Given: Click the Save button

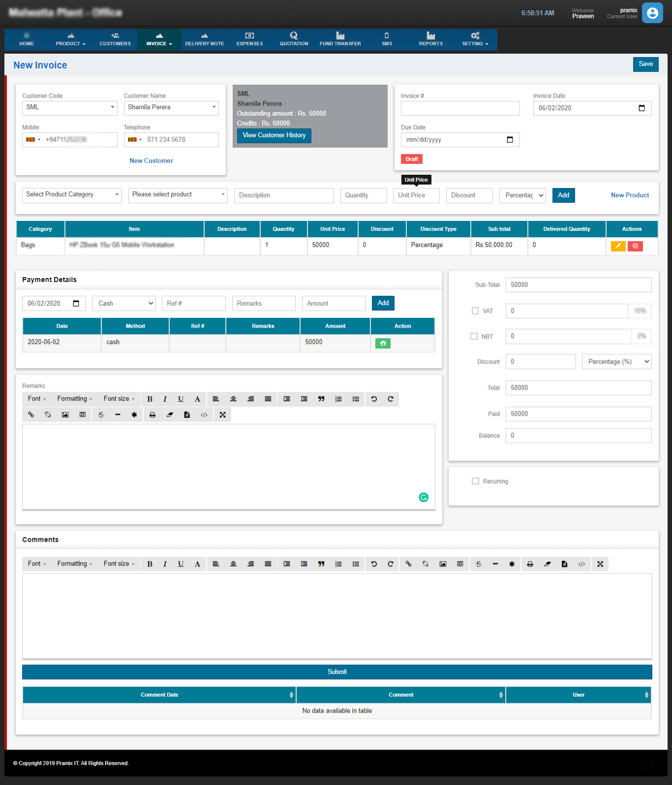Looking at the screenshot, I should pyautogui.click(x=645, y=64).
